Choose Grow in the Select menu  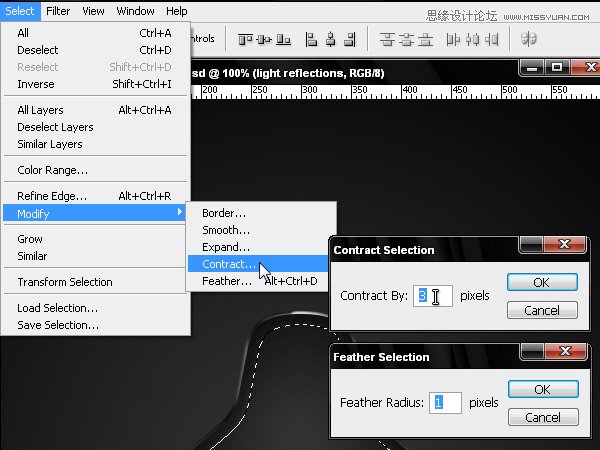(x=95, y=239)
